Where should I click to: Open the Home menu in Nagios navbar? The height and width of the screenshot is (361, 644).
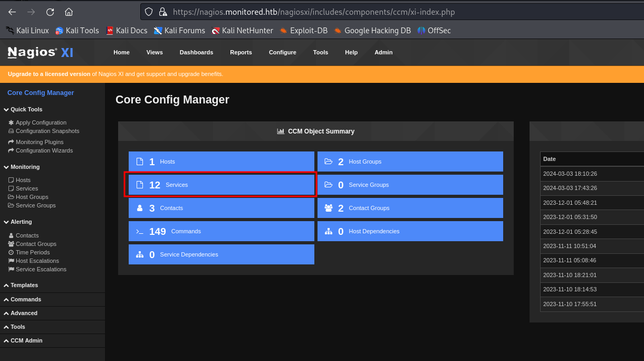[121, 52]
